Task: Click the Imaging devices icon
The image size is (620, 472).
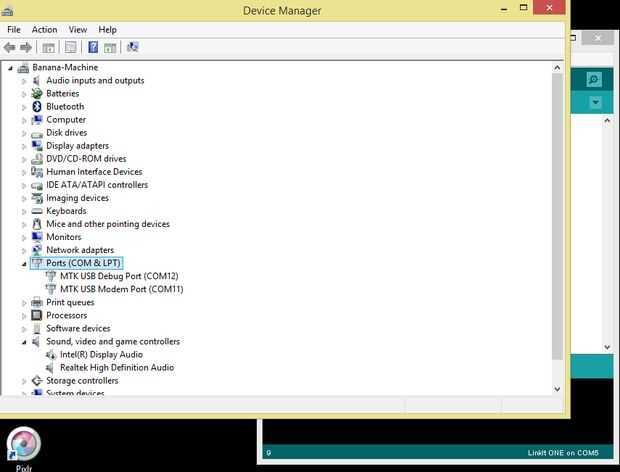Action: [x=37, y=198]
